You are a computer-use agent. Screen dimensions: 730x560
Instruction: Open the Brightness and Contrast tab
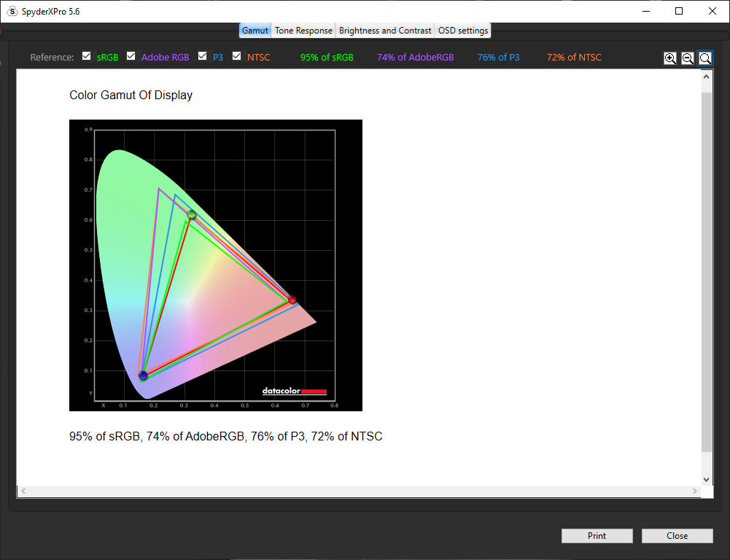coord(385,30)
